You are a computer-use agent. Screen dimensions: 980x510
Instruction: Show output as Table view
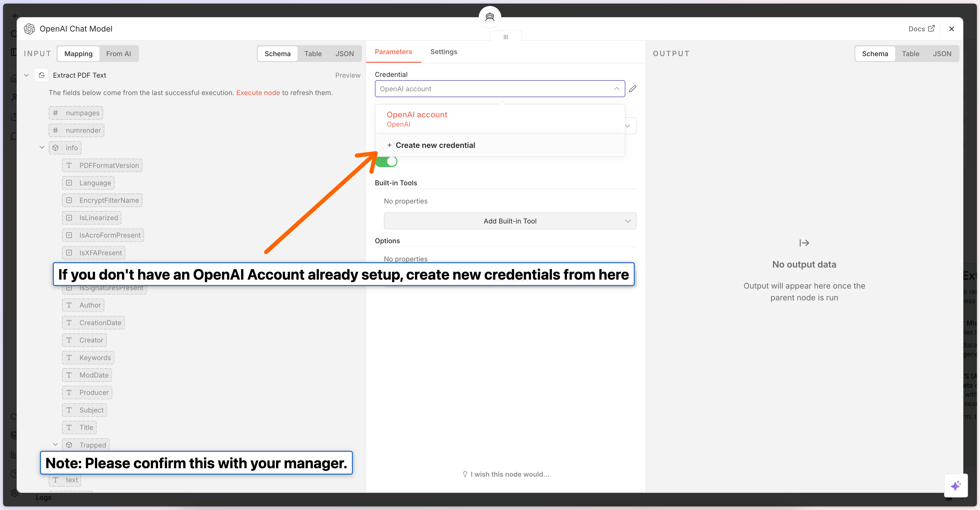(x=910, y=54)
